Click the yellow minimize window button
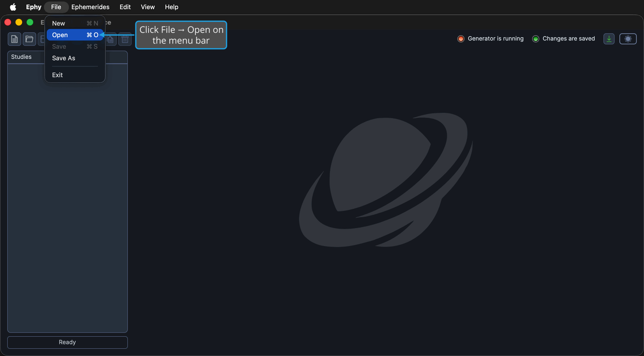 19,22
